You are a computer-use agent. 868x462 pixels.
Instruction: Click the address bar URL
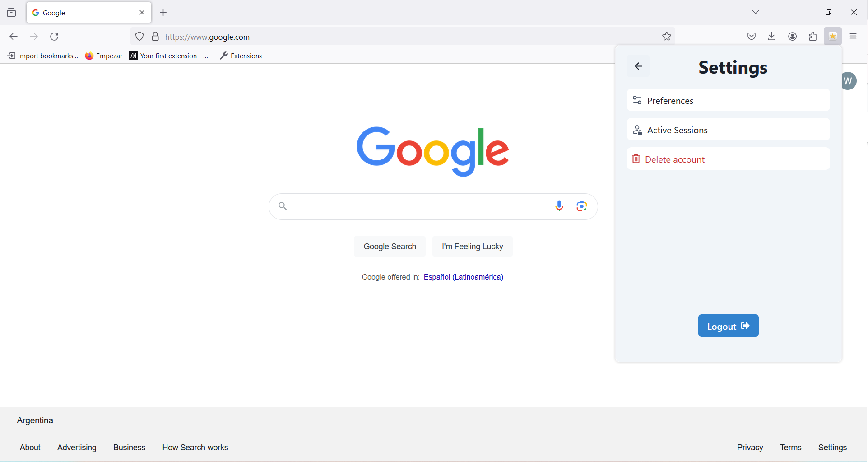pos(207,37)
